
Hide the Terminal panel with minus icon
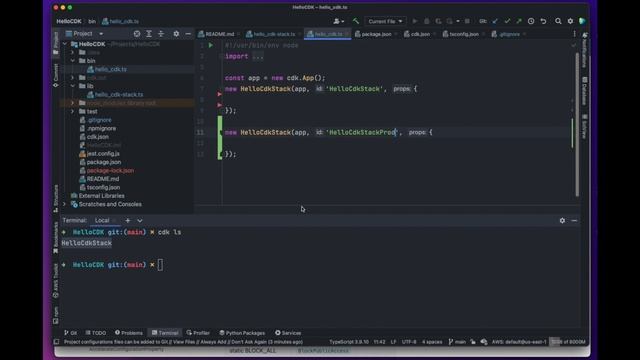(x=574, y=220)
